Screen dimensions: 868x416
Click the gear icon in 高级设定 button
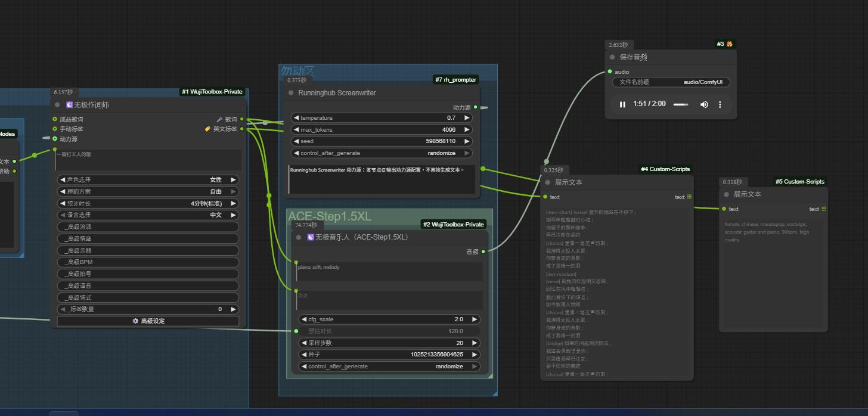pyautogui.click(x=135, y=321)
